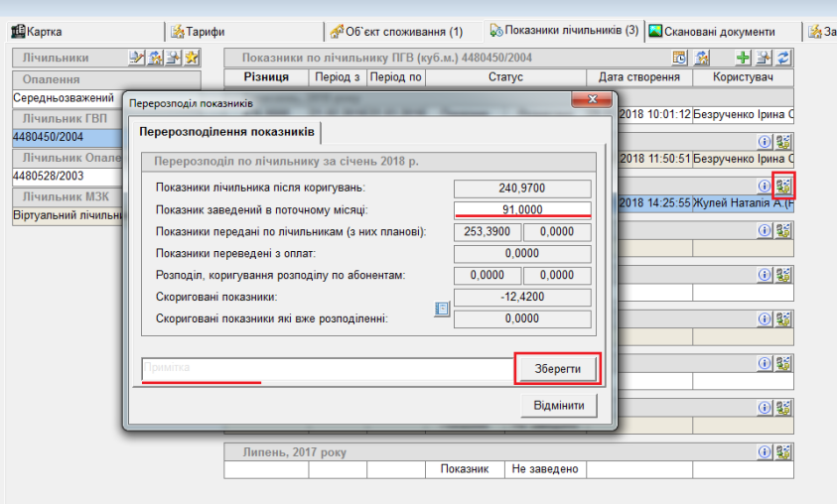Click the Примітка note input field
837x504 pixels.
click(326, 368)
